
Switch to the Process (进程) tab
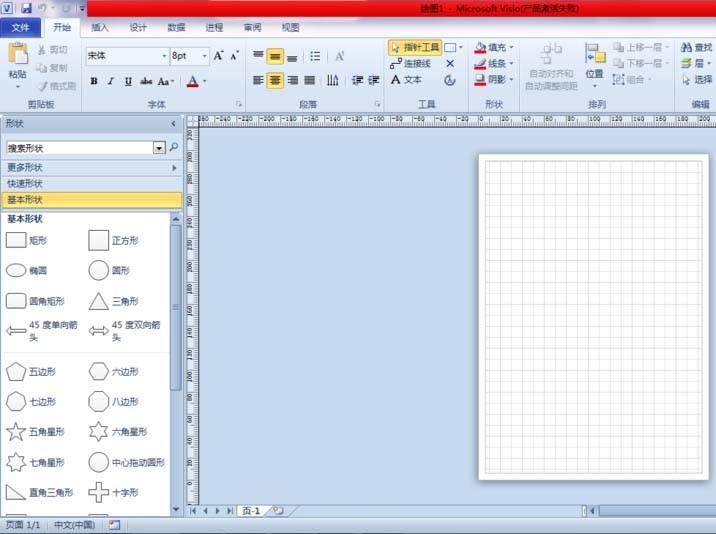click(x=214, y=28)
